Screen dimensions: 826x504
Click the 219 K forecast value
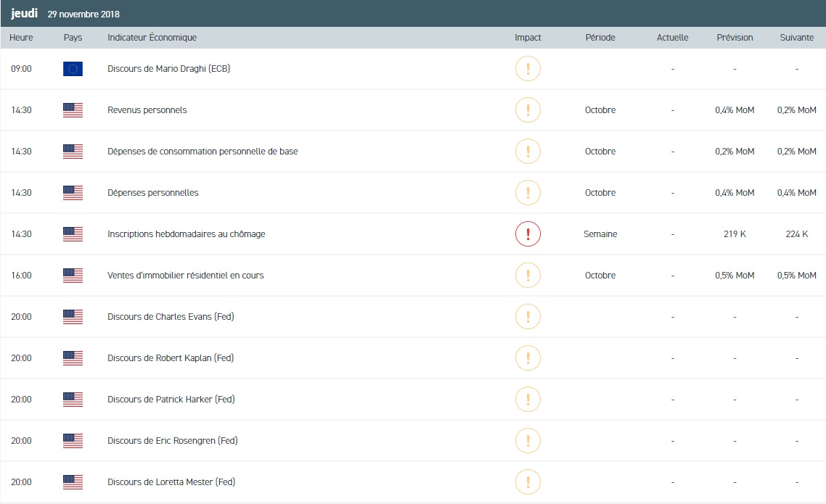pyautogui.click(x=735, y=234)
